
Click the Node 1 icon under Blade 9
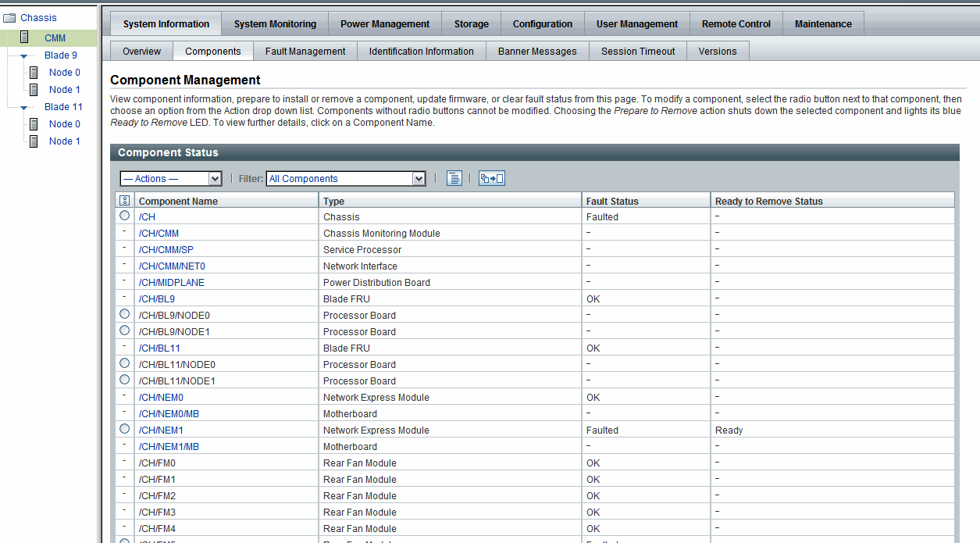coord(34,90)
